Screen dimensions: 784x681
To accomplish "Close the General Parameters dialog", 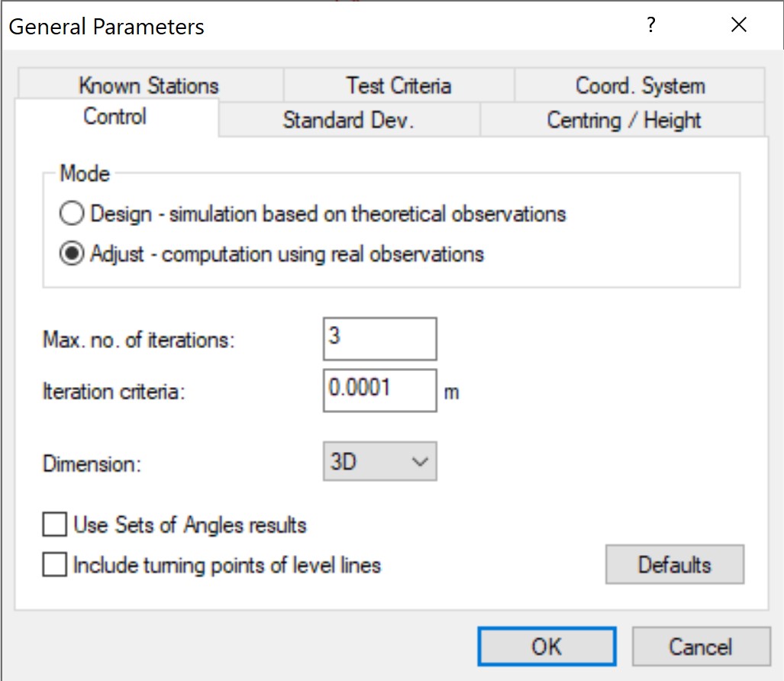I will click(738, 26).
